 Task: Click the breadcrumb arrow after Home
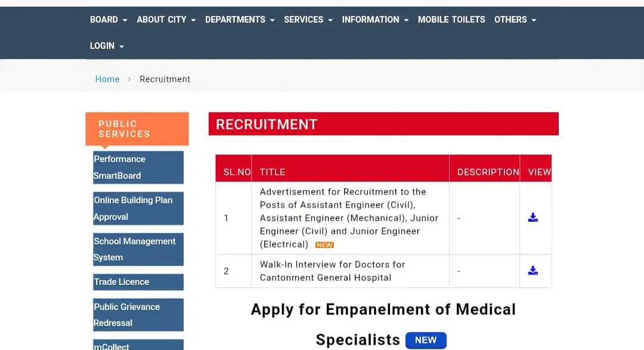point(129,79)
